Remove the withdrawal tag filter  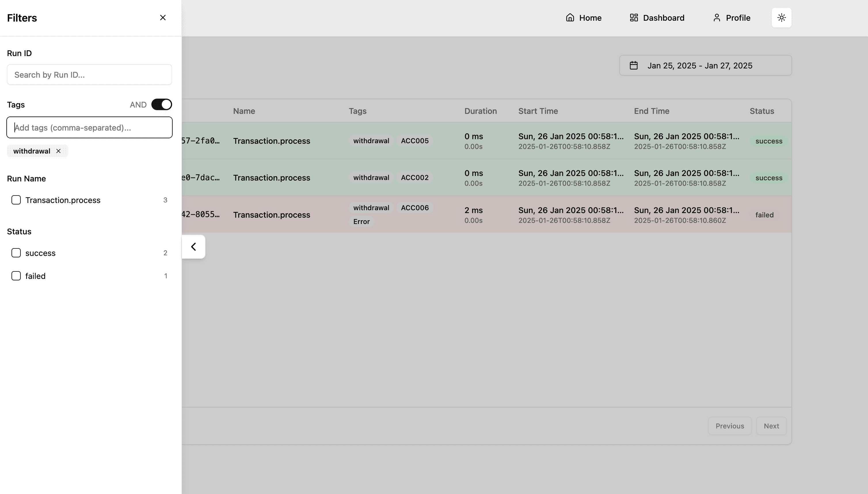58,151
